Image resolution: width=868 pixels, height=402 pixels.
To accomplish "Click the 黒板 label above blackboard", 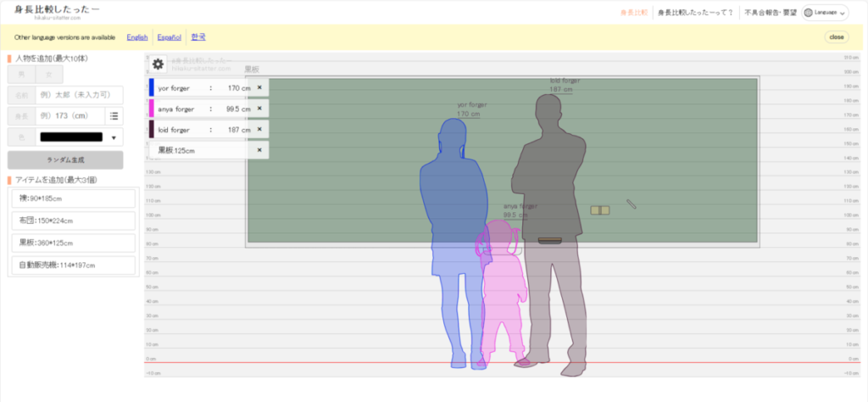I will pos(251,70).
